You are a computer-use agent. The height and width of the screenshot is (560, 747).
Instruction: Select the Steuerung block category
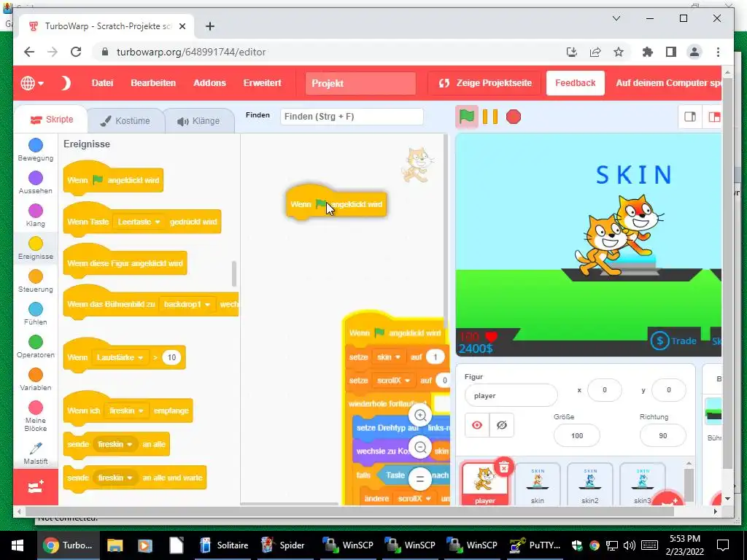[36, 281]
